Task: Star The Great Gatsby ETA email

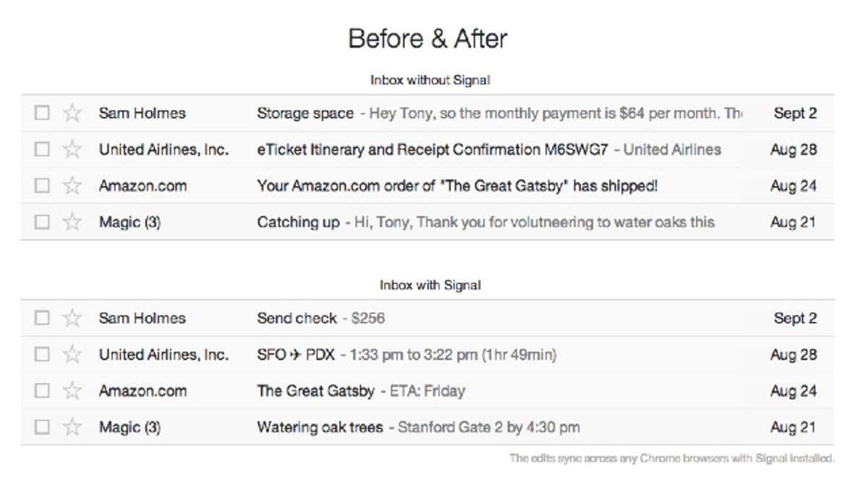Action: [x=72, y=391]
